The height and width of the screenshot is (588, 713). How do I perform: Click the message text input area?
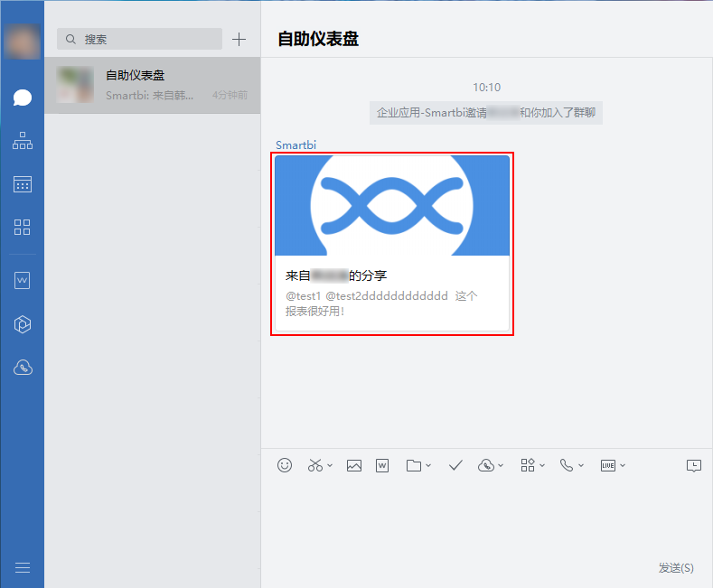click(486, 518)
